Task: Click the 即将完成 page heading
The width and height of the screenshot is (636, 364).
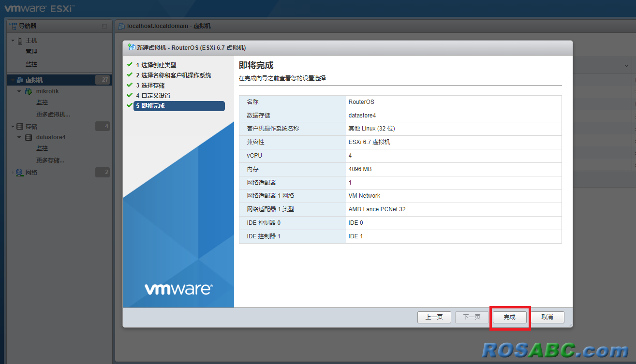Action: click(x=256, y=66)
